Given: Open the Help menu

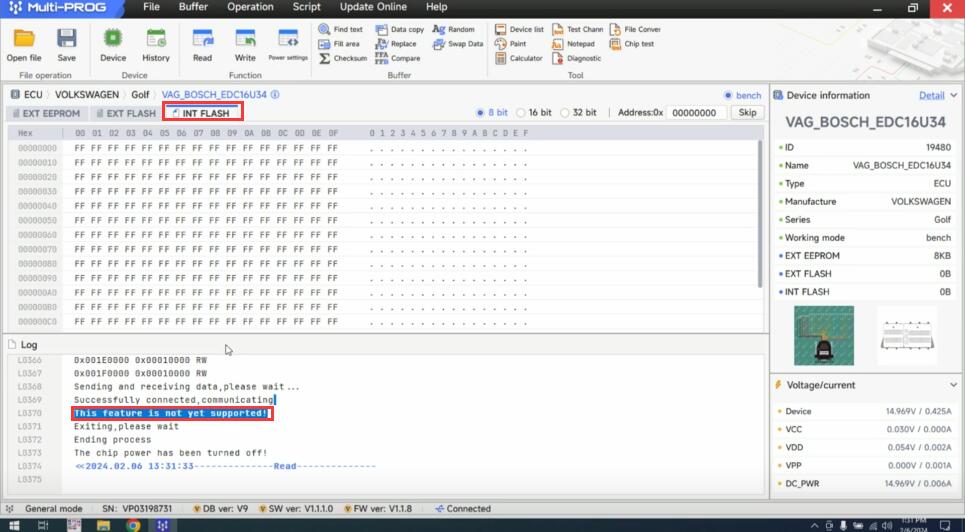Looking at the screenshot, I should tap(436, 7).
